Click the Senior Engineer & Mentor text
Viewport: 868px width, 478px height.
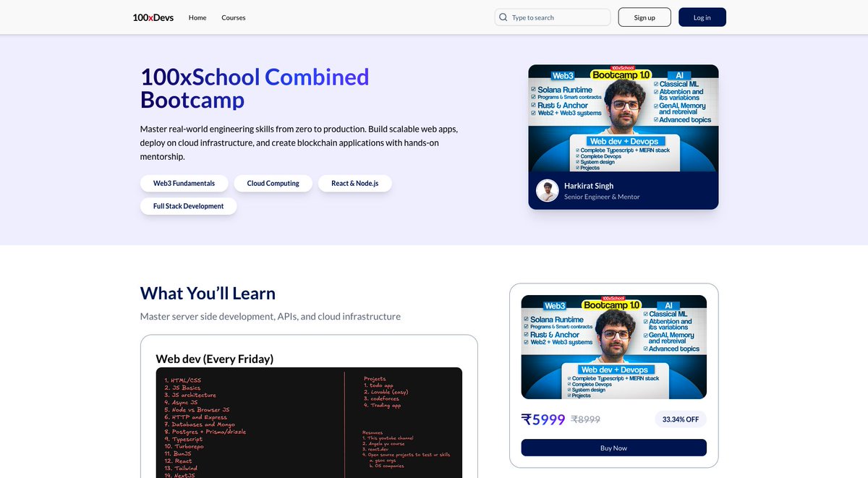tap(602, 197)
